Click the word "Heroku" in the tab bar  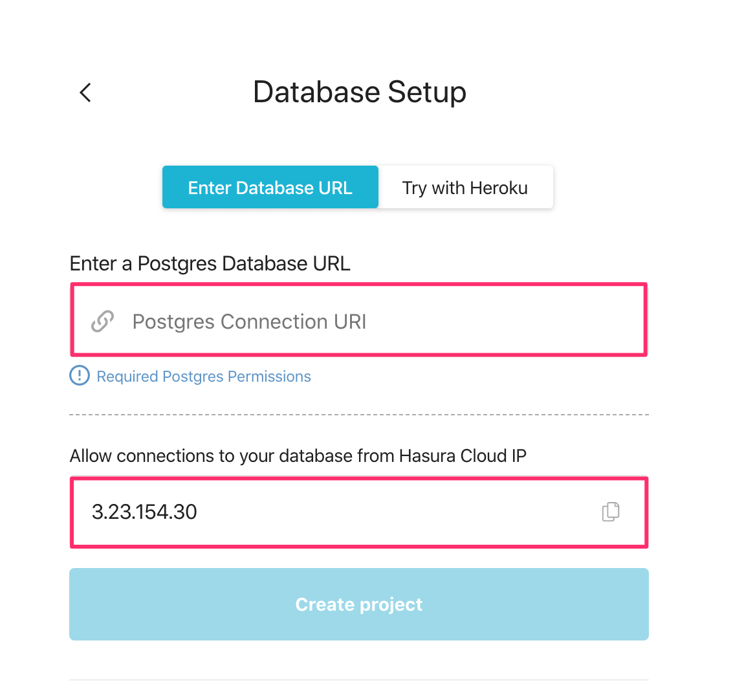[x=498, y=188]
